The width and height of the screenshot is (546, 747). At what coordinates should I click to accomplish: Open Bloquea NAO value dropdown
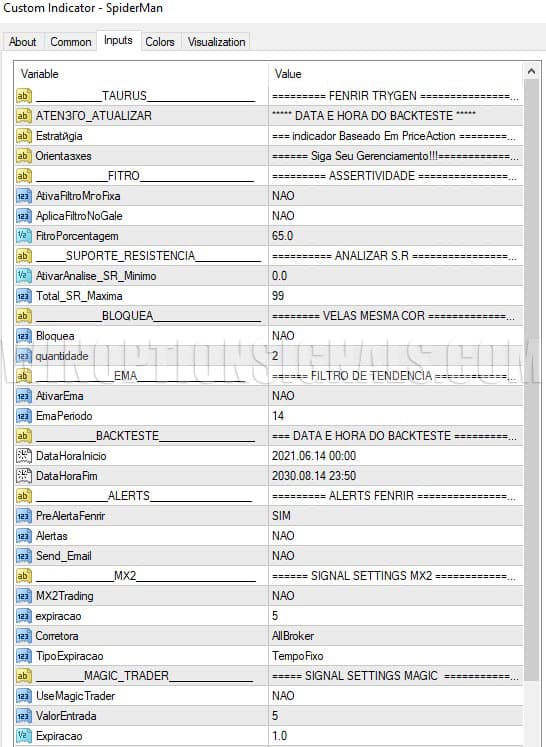click(x=396, y=336)
